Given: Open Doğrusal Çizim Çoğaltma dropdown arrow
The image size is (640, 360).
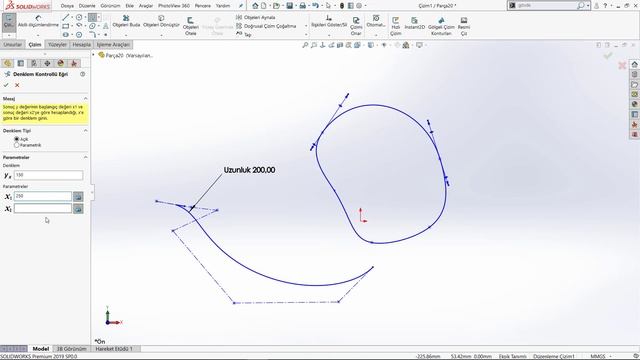Looking at the screenshot, I should point(306,26).
